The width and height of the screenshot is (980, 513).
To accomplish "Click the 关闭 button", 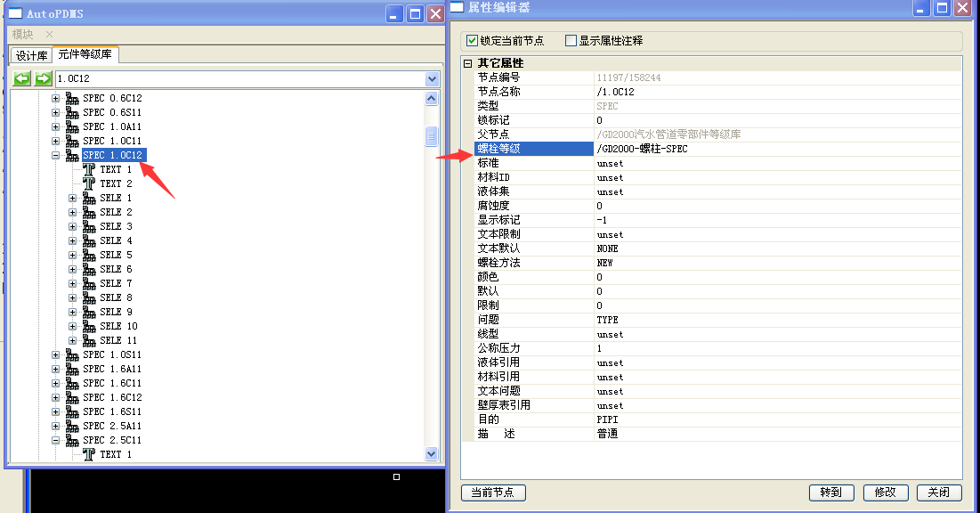I will (939, 493).
